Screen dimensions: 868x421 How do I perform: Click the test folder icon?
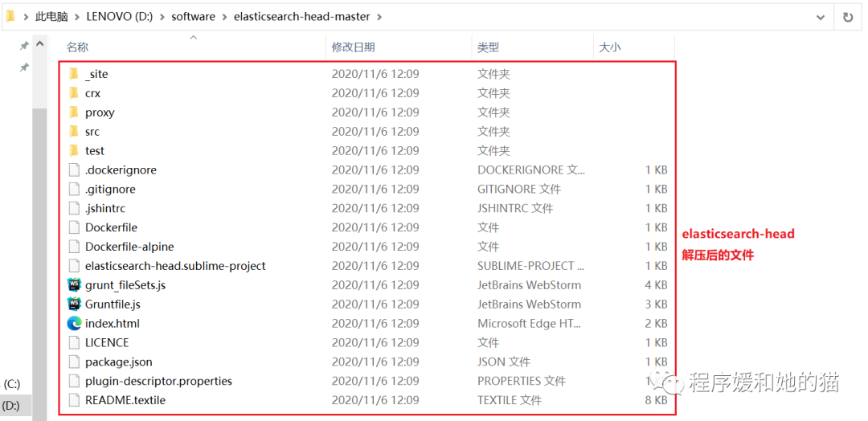click(x=74, y=150)
